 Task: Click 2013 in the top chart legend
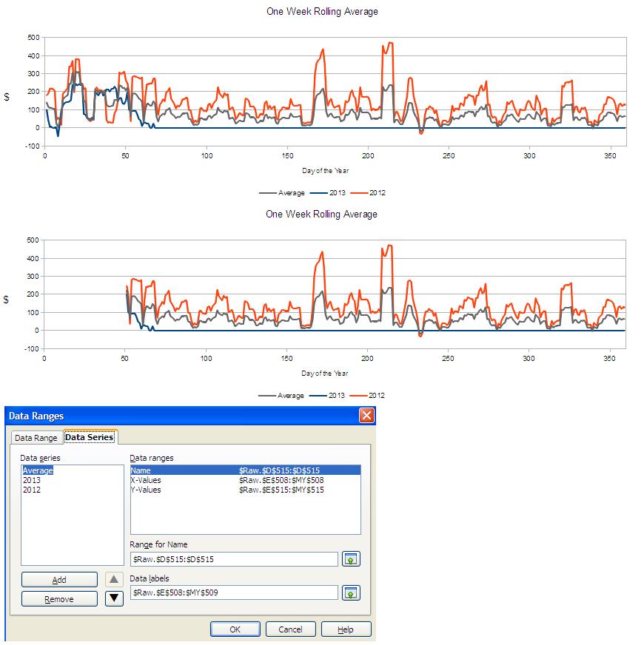click(x=338, y=192)
